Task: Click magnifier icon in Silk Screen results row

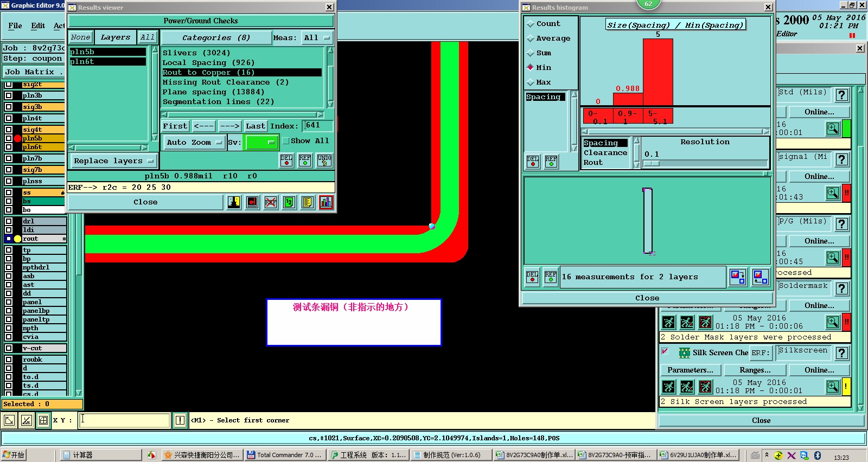Action: click(x=833, y=387)
